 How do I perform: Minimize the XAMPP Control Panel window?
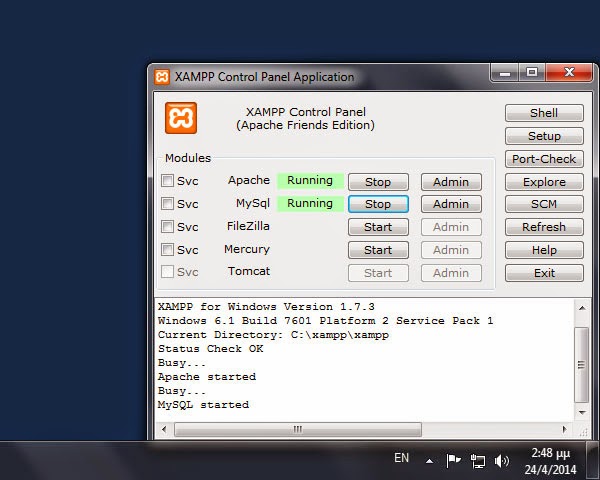(x=505, y=73)
